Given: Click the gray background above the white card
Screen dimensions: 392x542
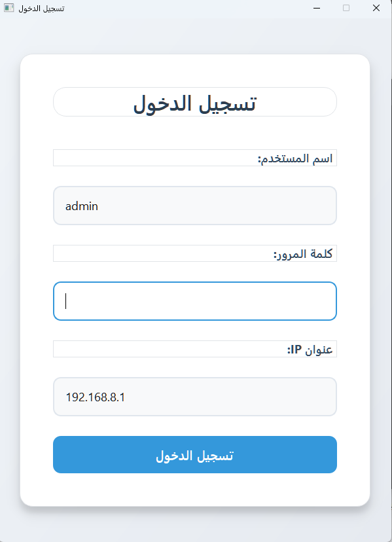Looking at the screenshot, I should (x=194, y=36).
